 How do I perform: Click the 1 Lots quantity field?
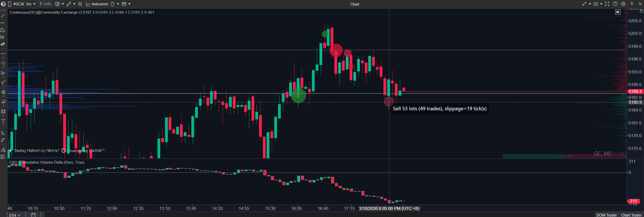click(45, 4)
